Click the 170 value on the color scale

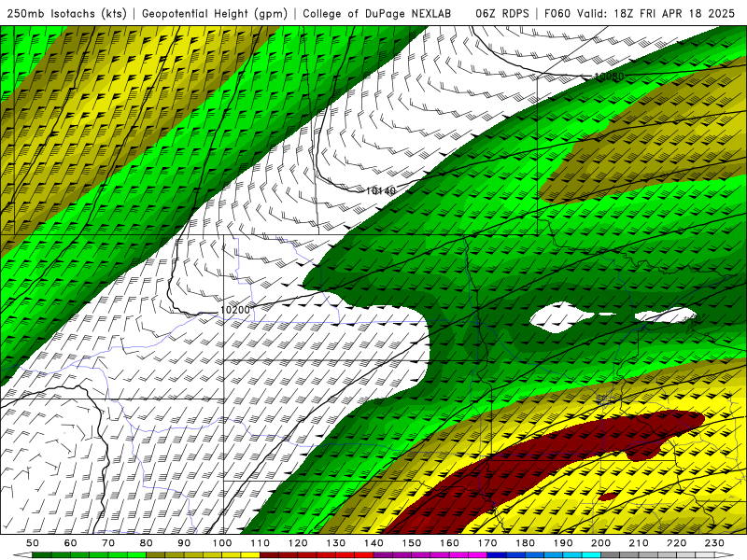coord(487,543)
